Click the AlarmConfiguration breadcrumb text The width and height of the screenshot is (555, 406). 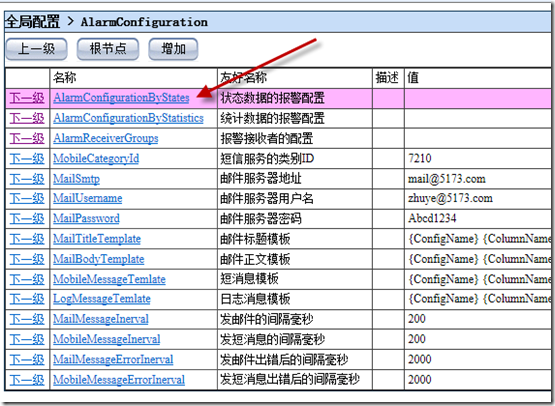pos(144,22)
